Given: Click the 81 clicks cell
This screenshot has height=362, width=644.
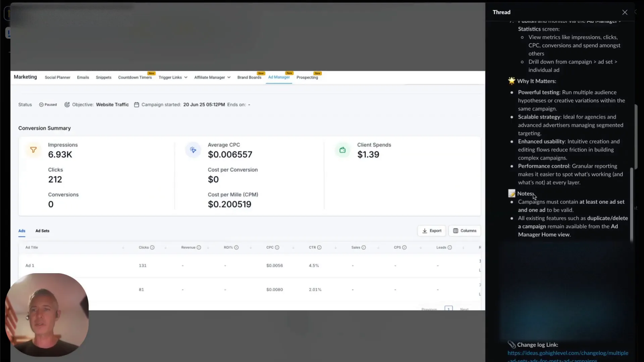Looking at the screenshot, I should pos(141,290).
